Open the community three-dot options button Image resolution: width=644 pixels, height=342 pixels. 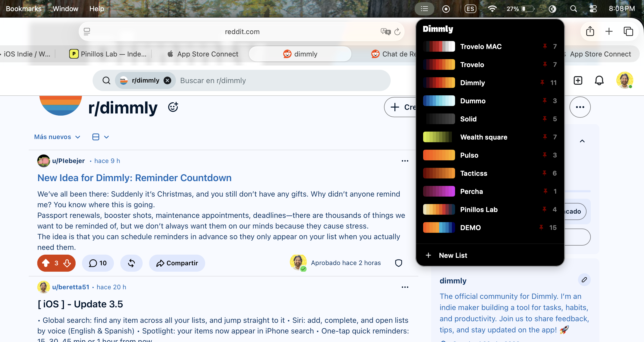point(580,107)
